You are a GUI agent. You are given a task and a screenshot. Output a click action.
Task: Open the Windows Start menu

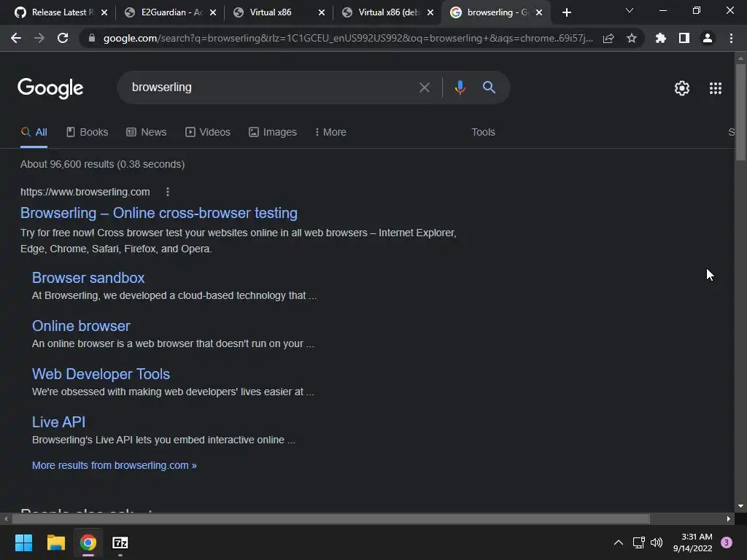[x=23, y=542]
